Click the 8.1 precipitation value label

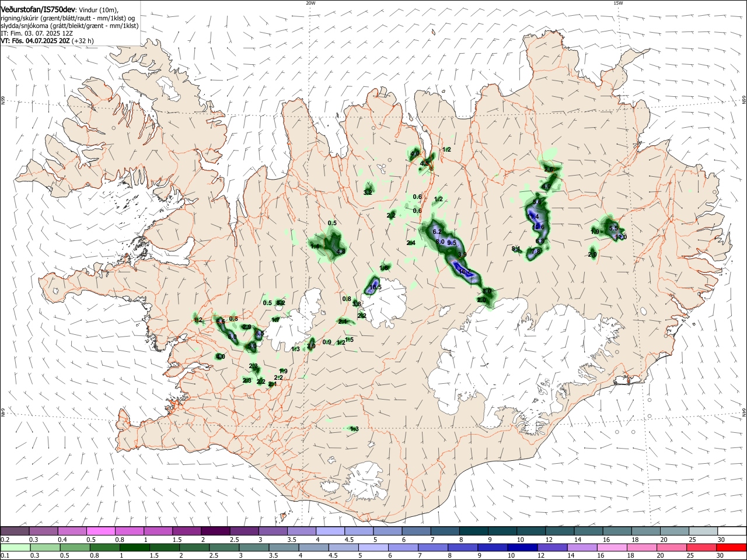pyautogui.click(x=516, y=249)
